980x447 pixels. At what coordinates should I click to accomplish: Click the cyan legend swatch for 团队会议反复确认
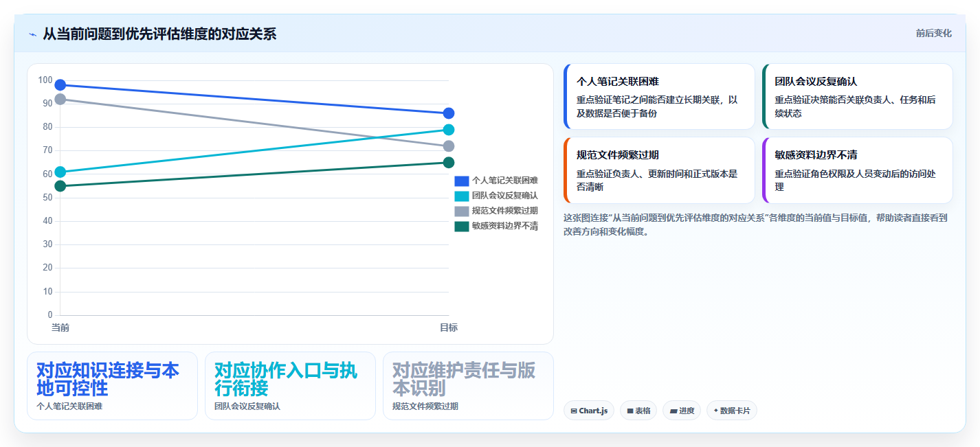(462, 196)
